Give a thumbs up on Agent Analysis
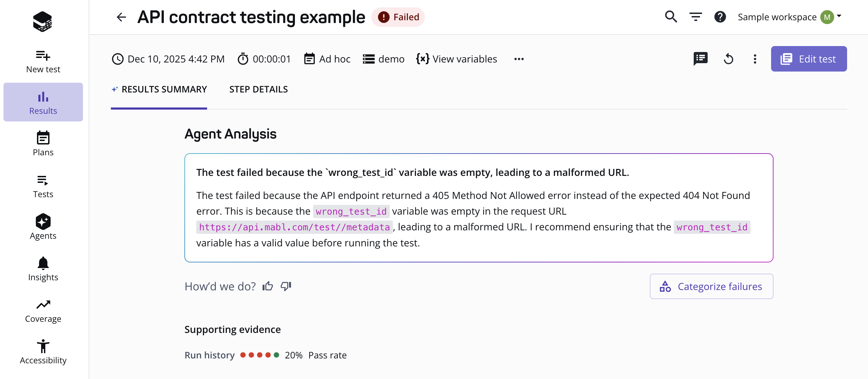Screen dimensions: 868x379 pos(267,286)
